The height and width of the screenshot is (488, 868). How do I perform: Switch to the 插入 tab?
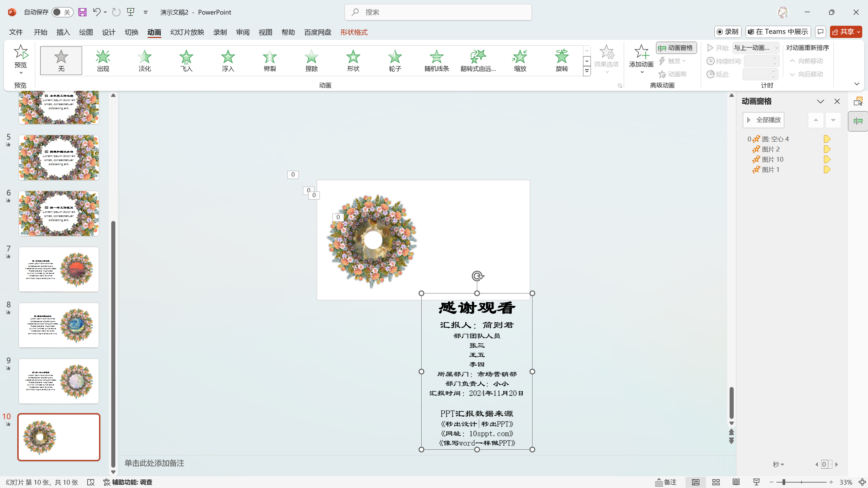coord(63,32)
